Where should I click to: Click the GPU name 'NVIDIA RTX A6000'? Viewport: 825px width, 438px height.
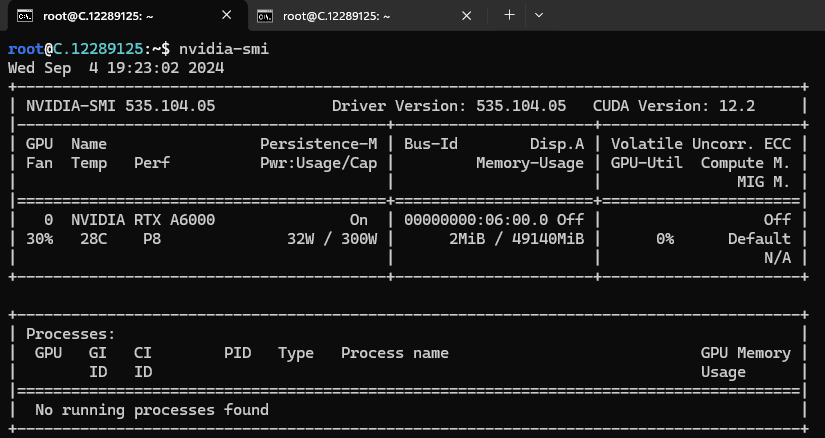click(143, 220)
